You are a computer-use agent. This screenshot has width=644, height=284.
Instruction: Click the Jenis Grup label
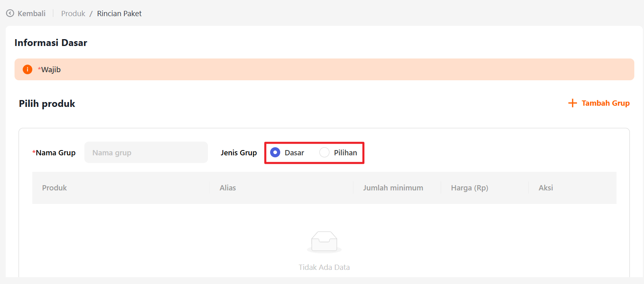239,152
